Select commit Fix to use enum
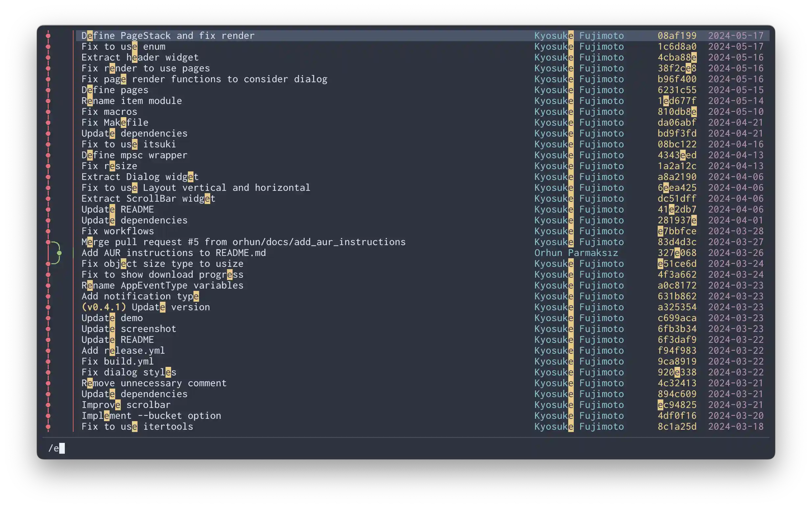The width and height of the screenshot is (812, 508). click(123, 46)
